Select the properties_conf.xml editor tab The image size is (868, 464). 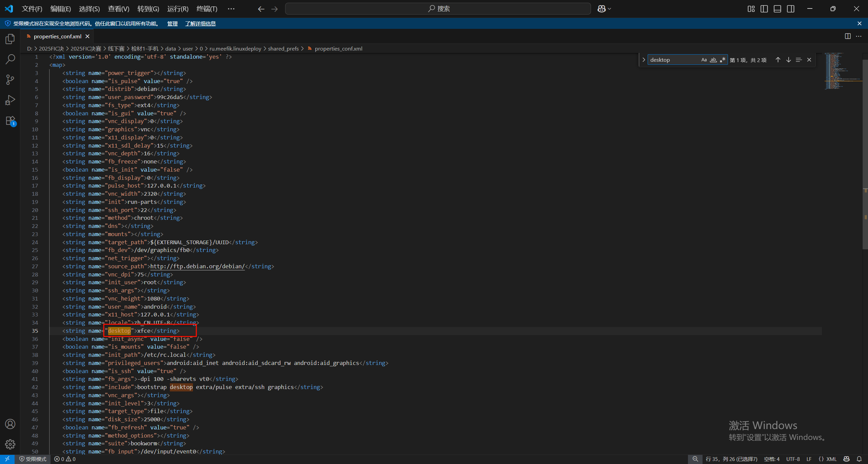point(57,36)
